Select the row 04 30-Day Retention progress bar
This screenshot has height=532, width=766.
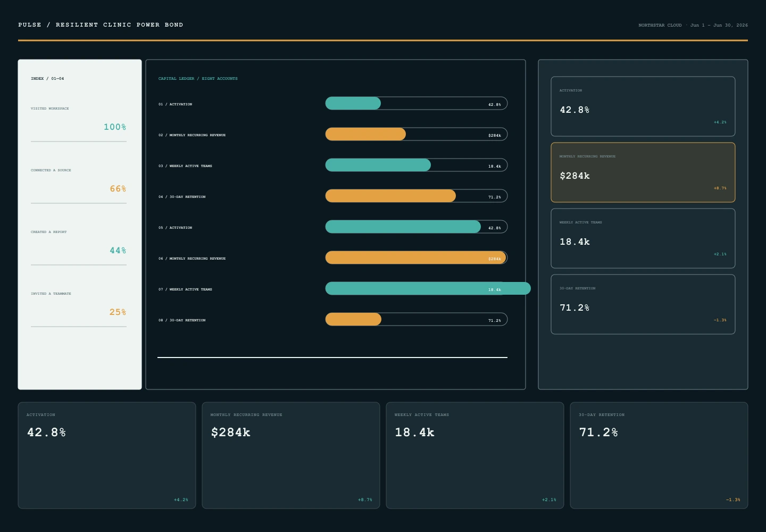(417, 196)
